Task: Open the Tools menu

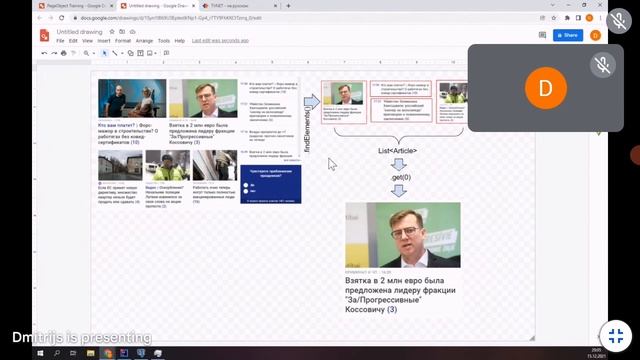Action: (x=164, y=41)
